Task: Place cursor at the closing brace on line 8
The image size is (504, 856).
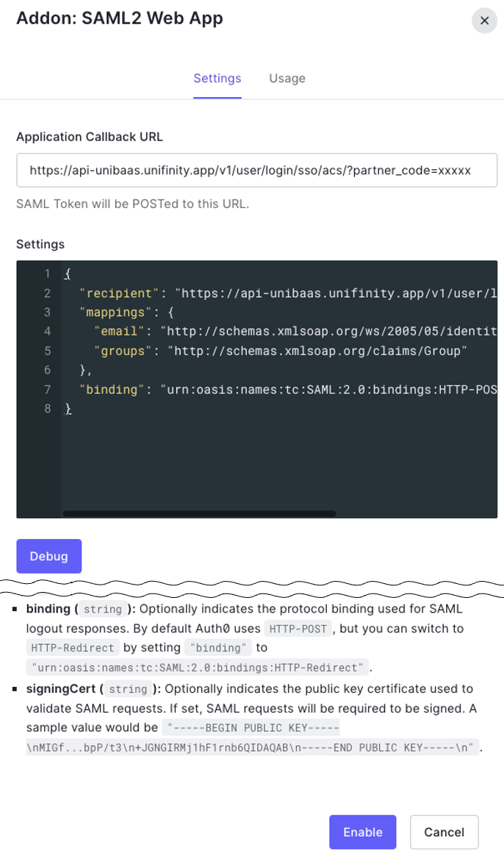Action: [x=68, y=408]
